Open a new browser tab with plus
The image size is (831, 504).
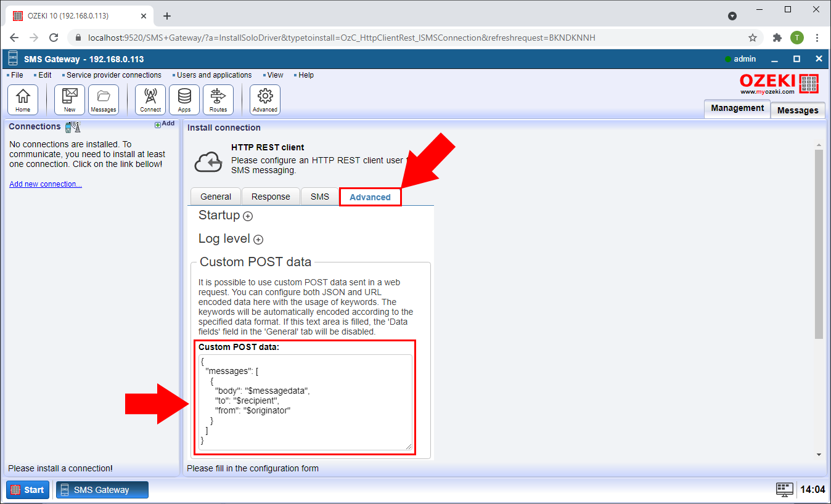[x=167, y=16]
